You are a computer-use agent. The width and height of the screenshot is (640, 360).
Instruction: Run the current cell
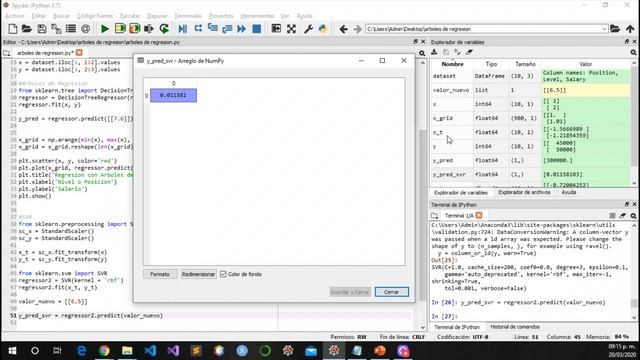point(120,29)
